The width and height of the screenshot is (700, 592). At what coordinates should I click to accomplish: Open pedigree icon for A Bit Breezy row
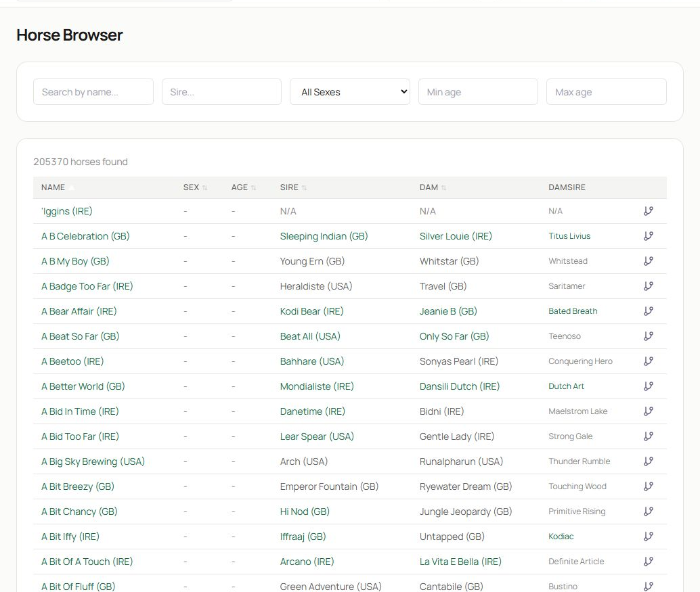pyautogui.click(x=649, y=486)
